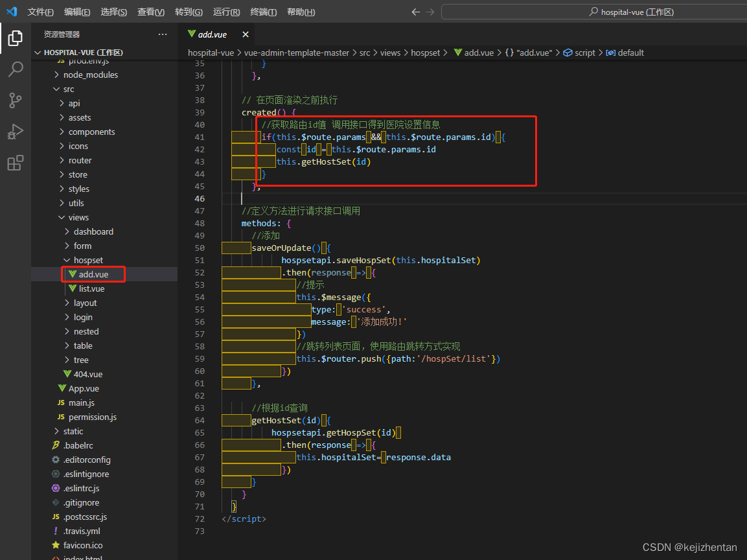Image resolution: width=747 pixels, height=560 pixels.
Task: Click the VS Code logo icon
Action: pyautogui.click(x=12, y=12)
